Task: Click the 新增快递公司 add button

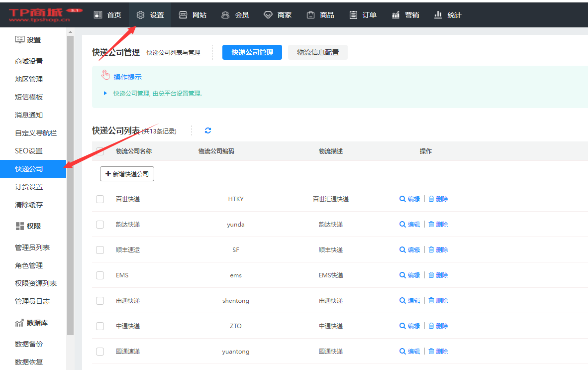Action: 127,173
